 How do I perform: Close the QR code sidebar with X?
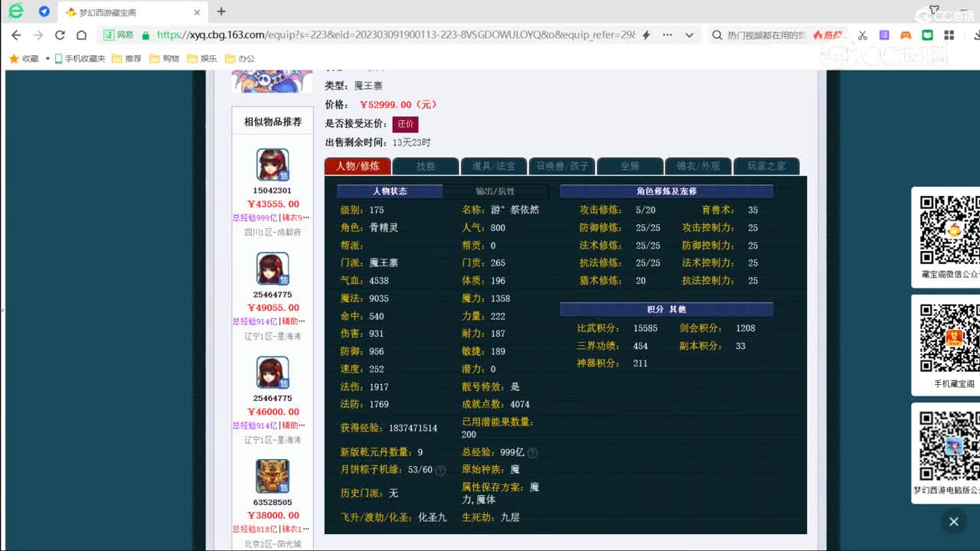tap(954, 522)
